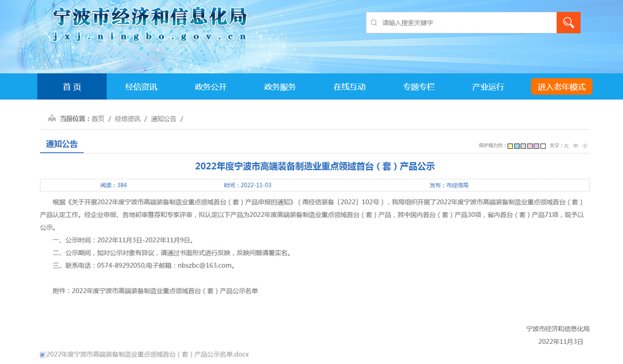
Task: Choose the pink eye-protection color swatch
Action: [x=530, y=146]
